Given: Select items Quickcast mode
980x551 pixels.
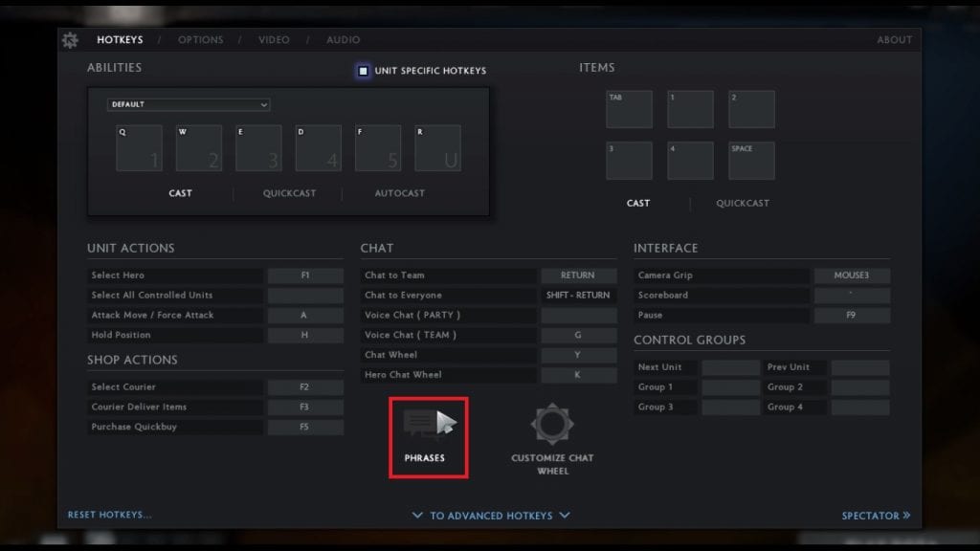Looking at the screenshot, I should tap(743, 203).
